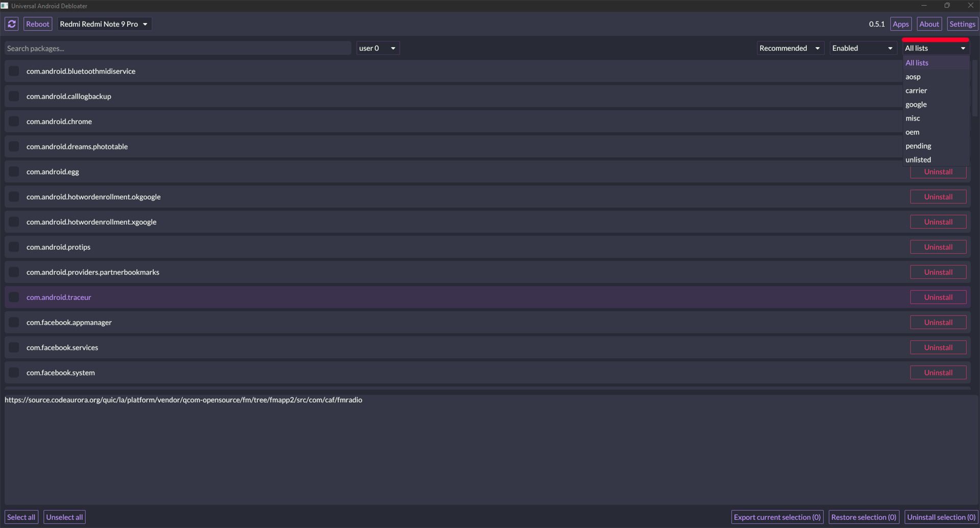Image resolution: width=980 pixels, height=528 pixels.
Task: Open the user 0 dropdown
Action: (x=378, y=48)
